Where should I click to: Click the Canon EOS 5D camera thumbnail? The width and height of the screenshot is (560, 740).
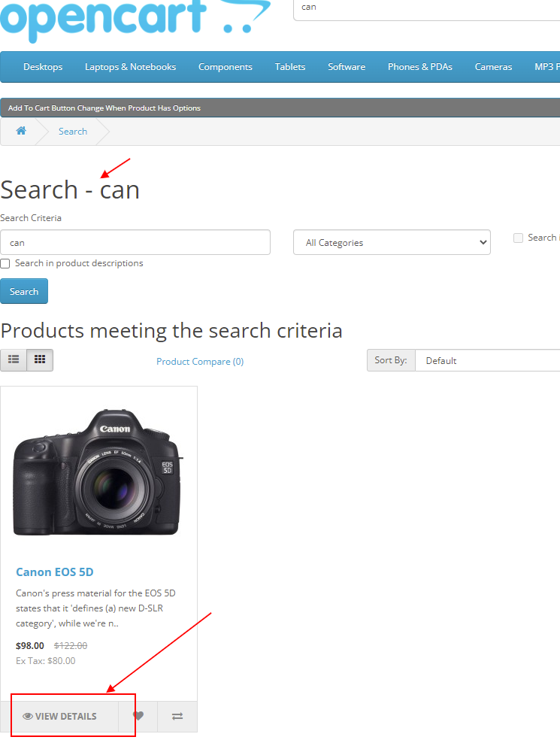[x=98, y=472]
